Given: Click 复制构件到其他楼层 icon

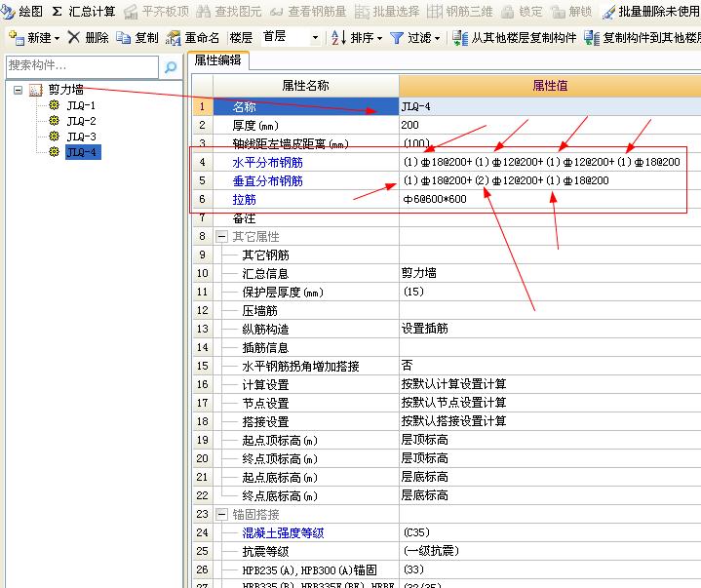Looking at the screenshot, I should click(592, 38).
